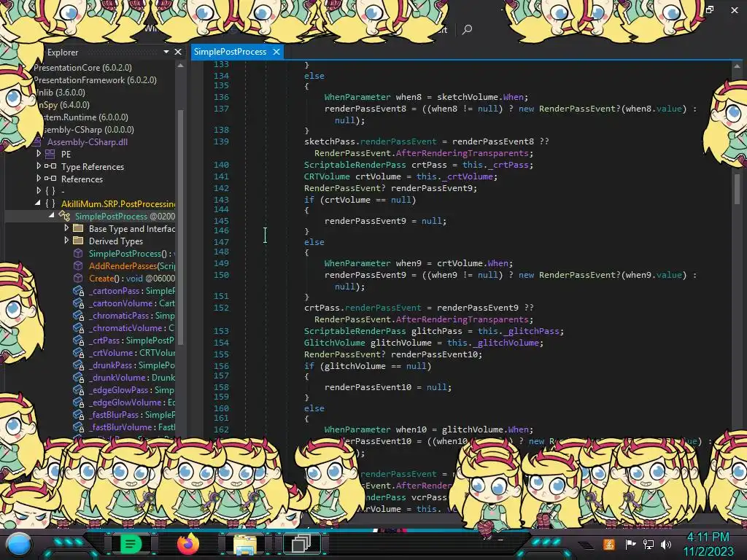
Task: Click the References node icon
Action: point(50,179)
